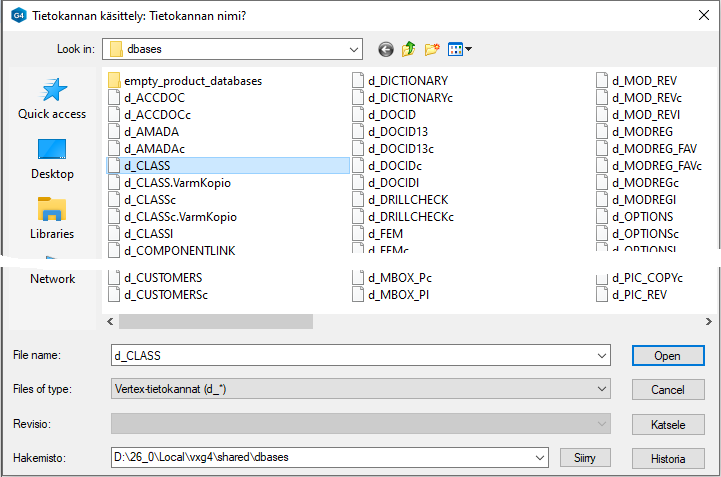
Task: Create a new folder
Action: pos(432,49)
